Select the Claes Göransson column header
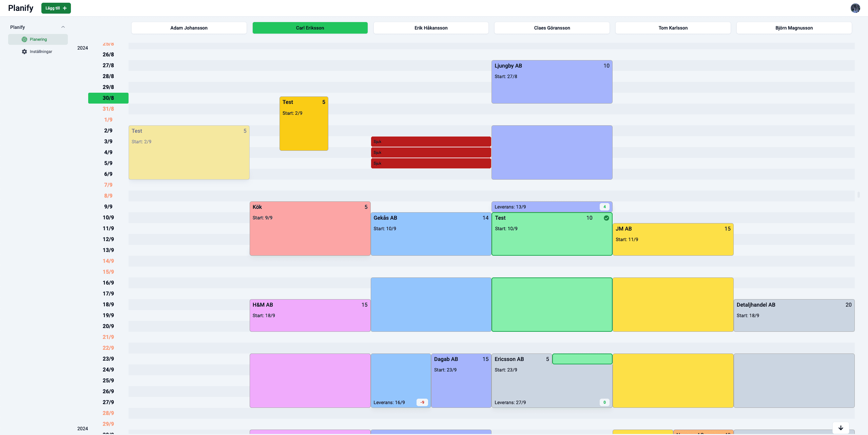Image resolution: width=868 pixels, height=435 pixels. coord(552,28)
